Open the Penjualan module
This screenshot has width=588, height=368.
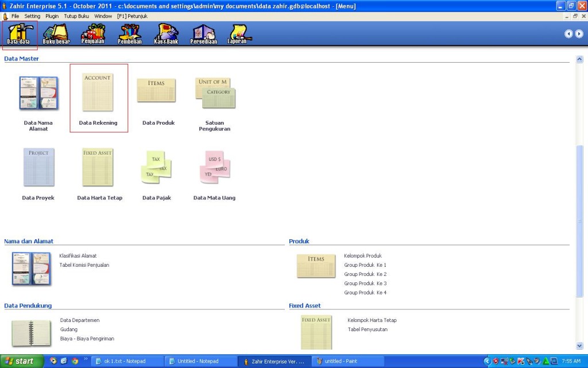92,34
